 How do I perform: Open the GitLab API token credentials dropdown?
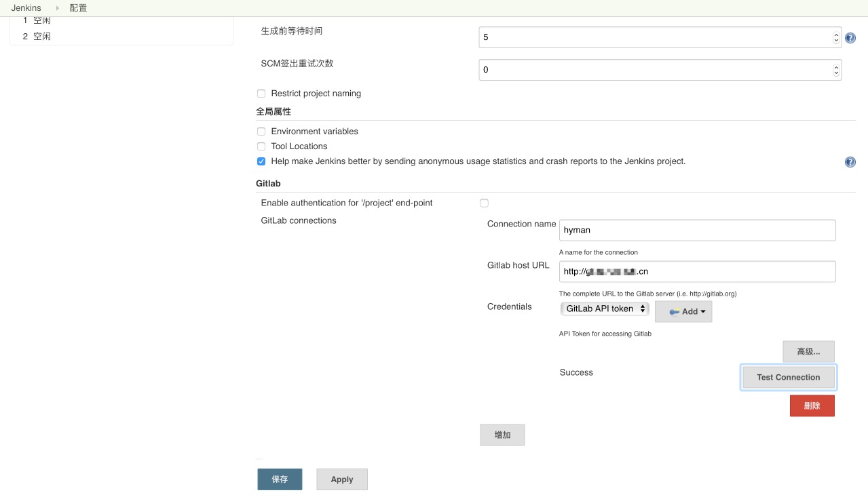(604, 309)
